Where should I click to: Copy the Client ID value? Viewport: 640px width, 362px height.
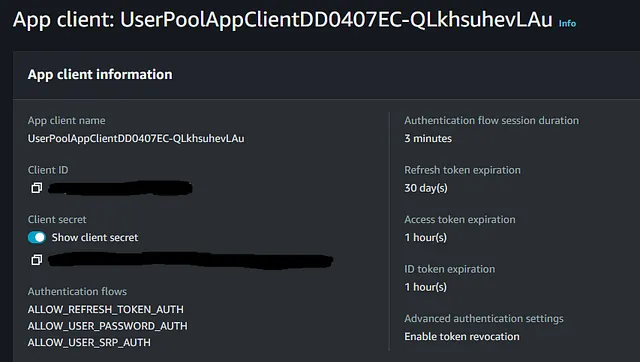coord(37,188)
